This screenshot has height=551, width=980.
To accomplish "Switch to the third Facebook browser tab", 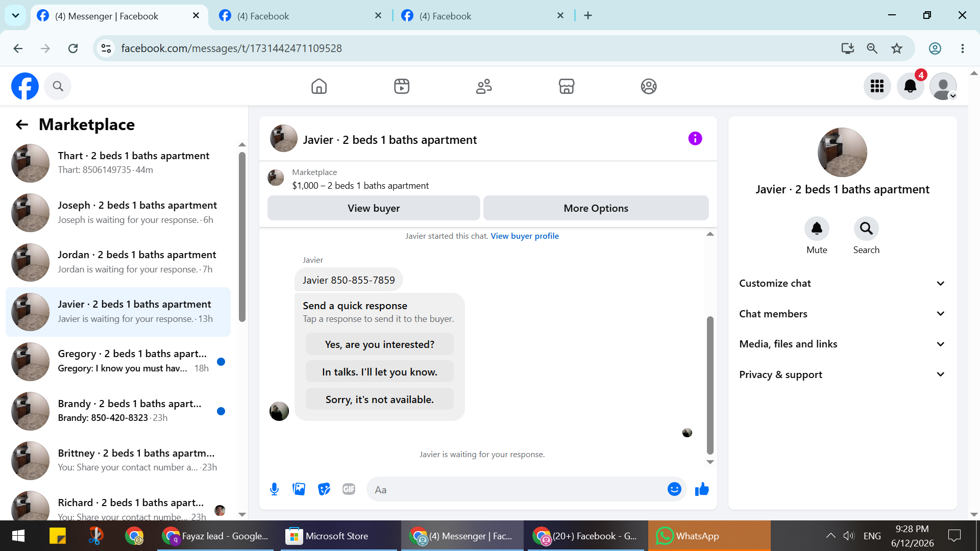I will pos(483,16).
